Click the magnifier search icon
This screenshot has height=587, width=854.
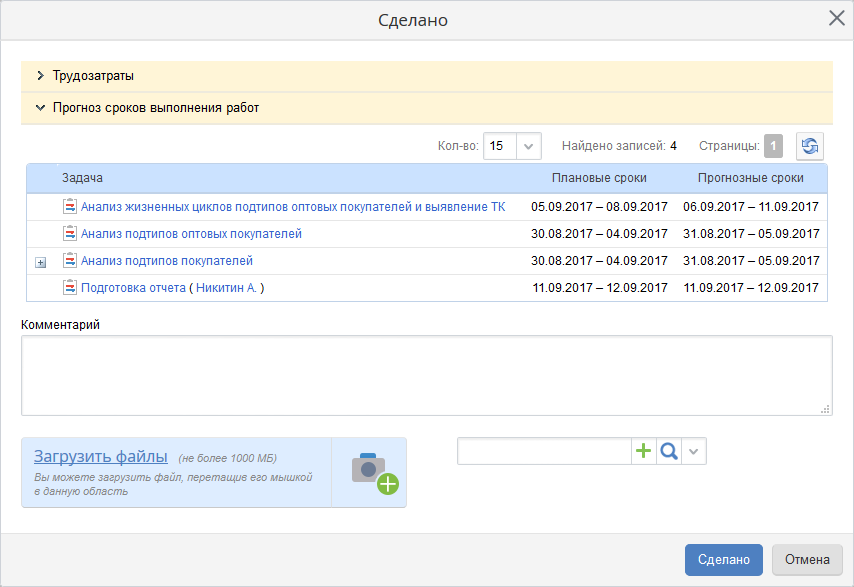coord(669,452)
